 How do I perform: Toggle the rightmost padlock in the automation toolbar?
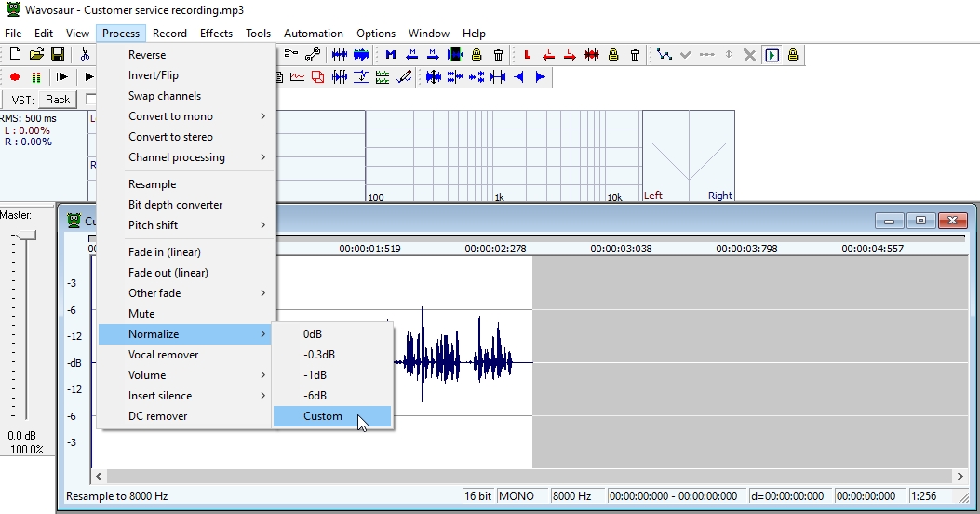(x=793, y=55)
